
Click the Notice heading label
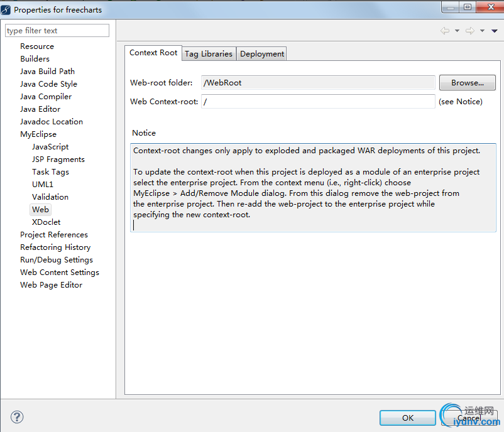pos(144,132)
